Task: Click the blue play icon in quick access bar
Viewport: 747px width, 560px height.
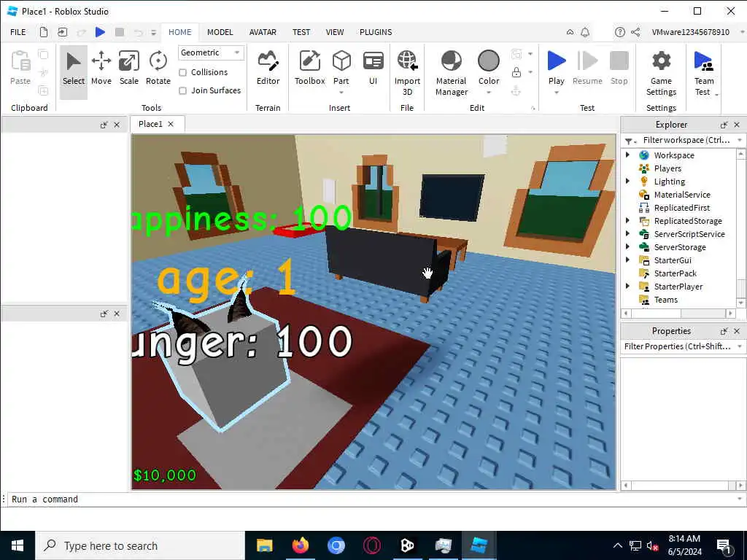Action: 100,32
